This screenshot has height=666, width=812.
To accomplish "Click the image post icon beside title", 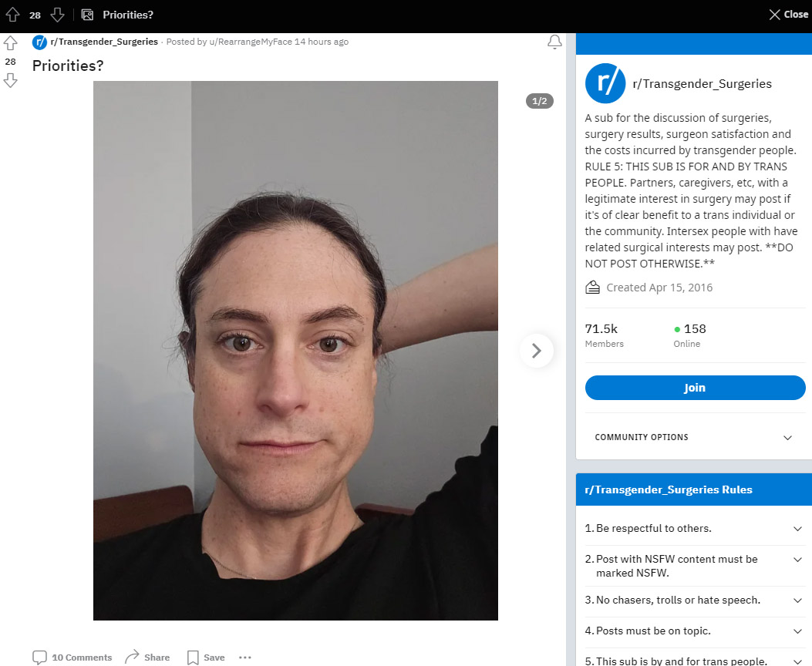I will (x=87, y=15).
